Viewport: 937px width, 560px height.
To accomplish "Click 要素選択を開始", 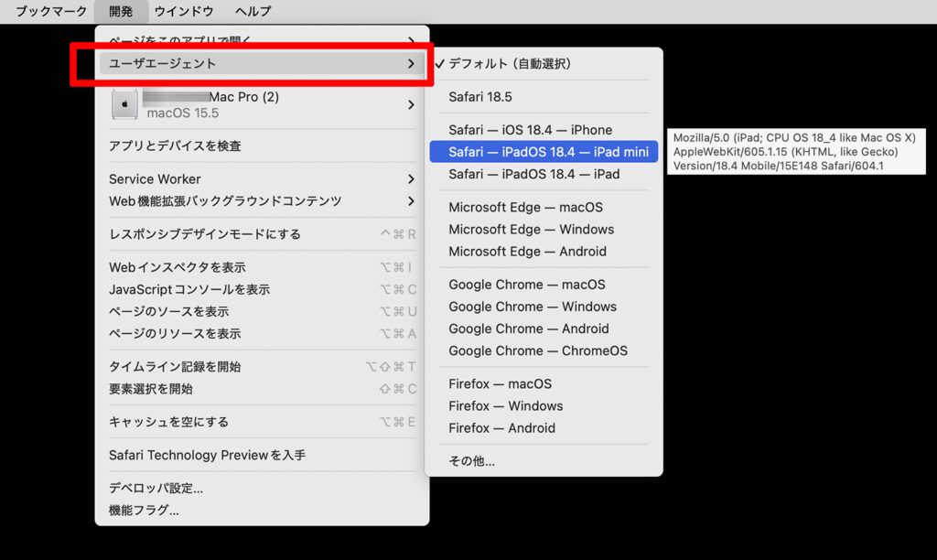I will 262,389.
